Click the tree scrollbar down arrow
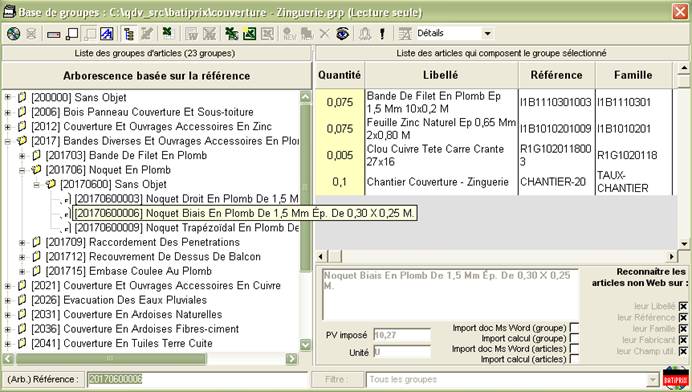 305,345
